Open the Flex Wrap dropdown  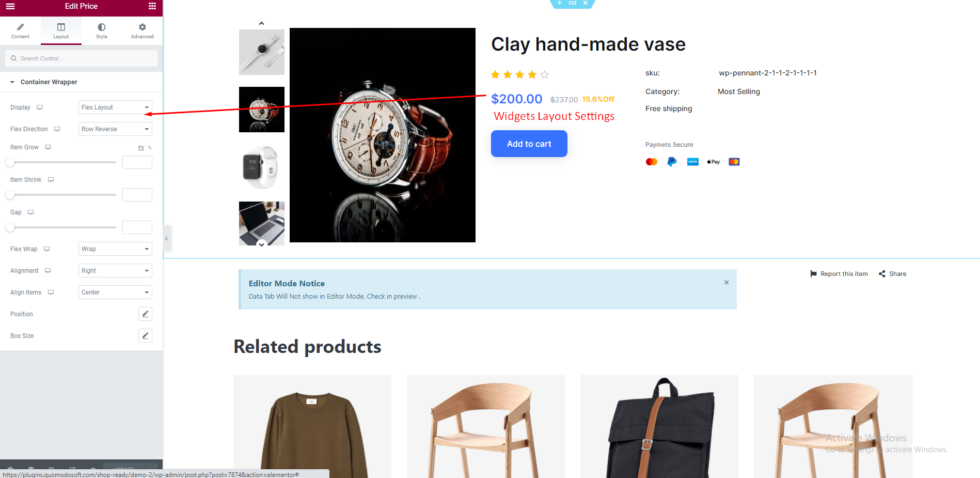(115, 249)
